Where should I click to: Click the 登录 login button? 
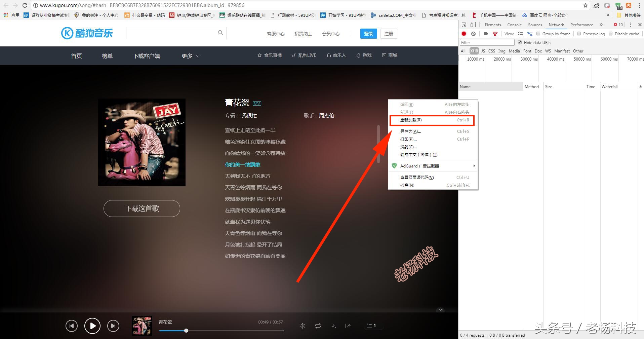tap(369, 34)
